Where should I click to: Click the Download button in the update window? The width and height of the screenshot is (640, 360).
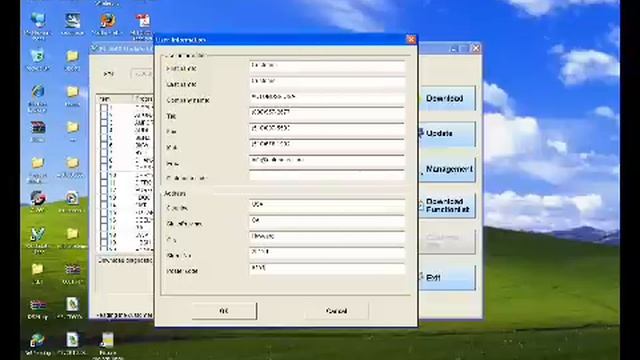(447, 98)
